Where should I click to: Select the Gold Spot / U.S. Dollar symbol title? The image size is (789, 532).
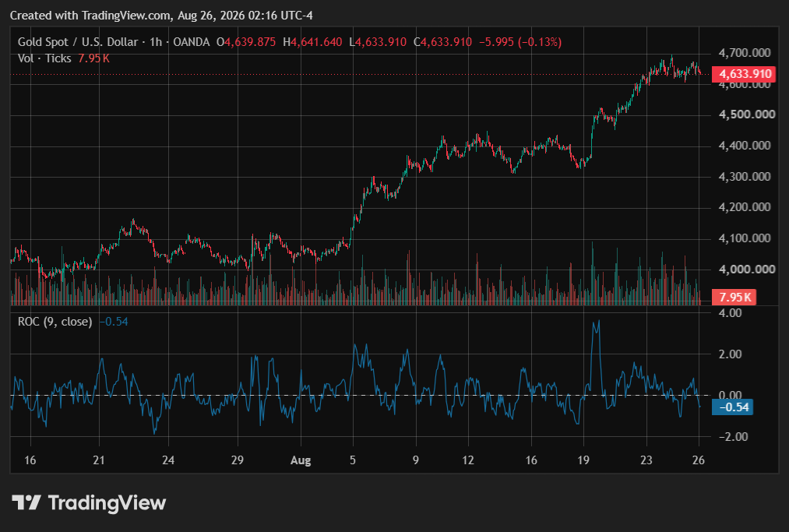click(x=77, y=42)
